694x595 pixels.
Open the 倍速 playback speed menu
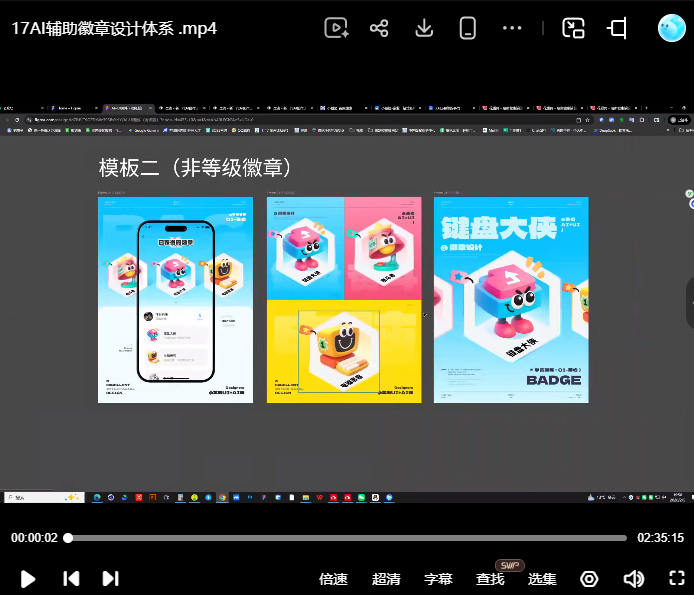pos(333,579)
